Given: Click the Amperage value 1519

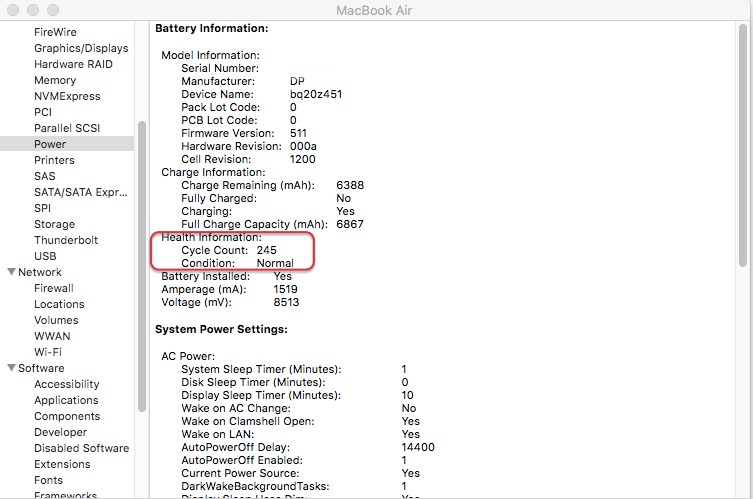Looking at the screenshot, I should pyautogui.click(x=285, y=289).
